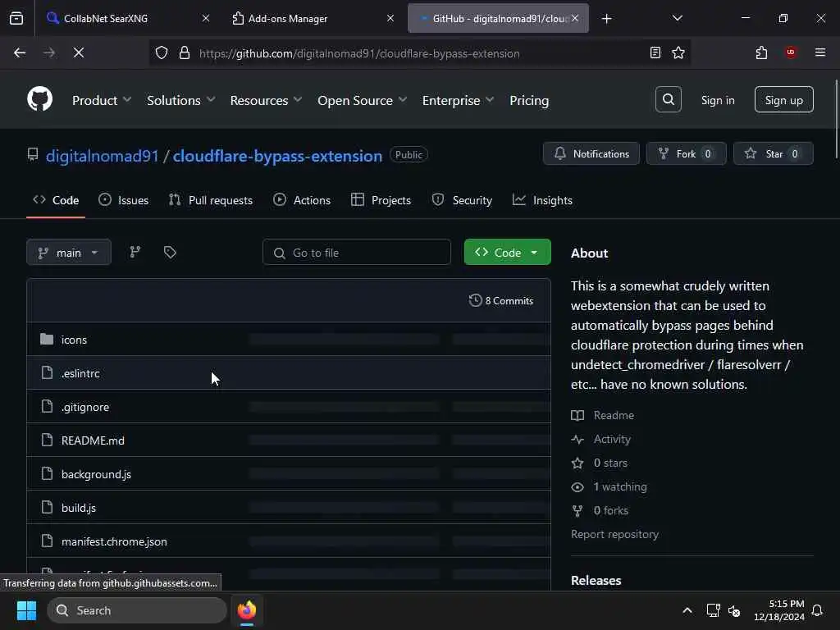Open the background.js file
The height and width of the screenshot is (630, 840).
coord(97,474)
